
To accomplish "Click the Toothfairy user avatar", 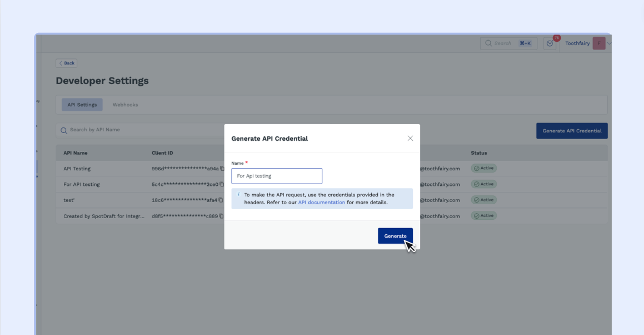I will (598, 43).
